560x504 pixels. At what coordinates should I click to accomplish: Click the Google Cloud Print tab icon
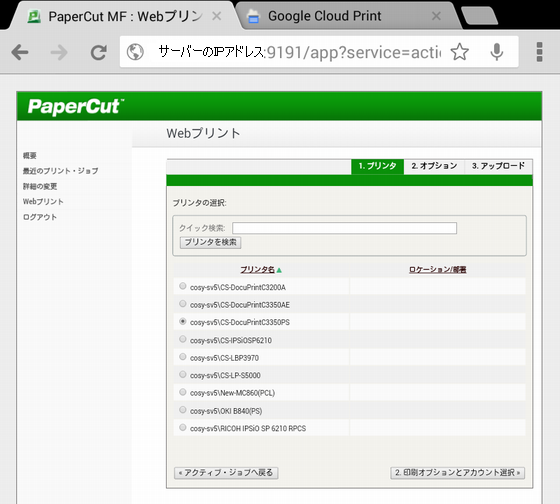(x=253, y=16)
